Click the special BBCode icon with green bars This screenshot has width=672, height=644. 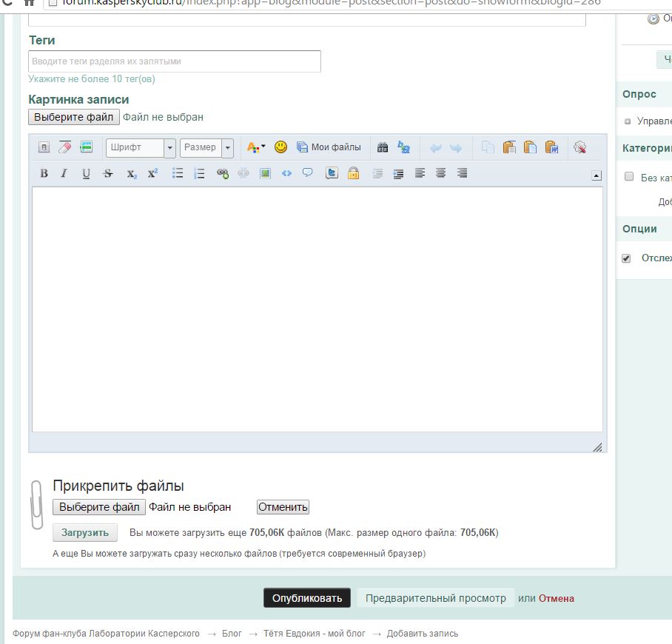[86, 147]
